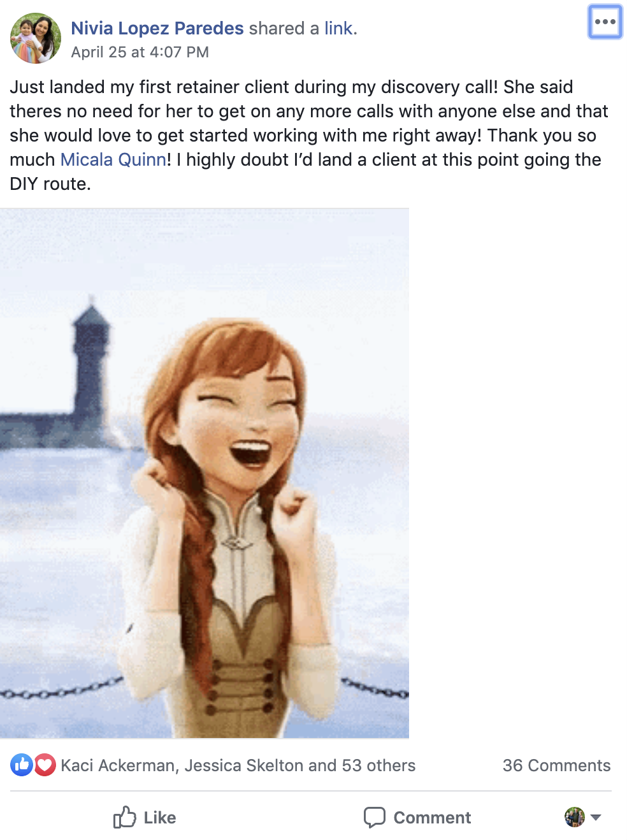Open the shared "link" hyperlink
The width and height of the screenshot is (627, 840).
[x=338, y=28]
